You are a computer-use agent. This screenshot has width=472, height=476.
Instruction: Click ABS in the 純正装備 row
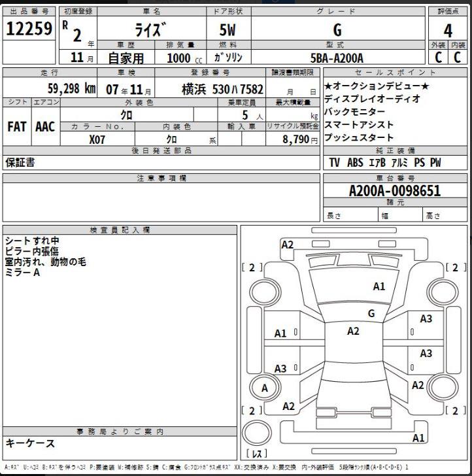[355, 163]
